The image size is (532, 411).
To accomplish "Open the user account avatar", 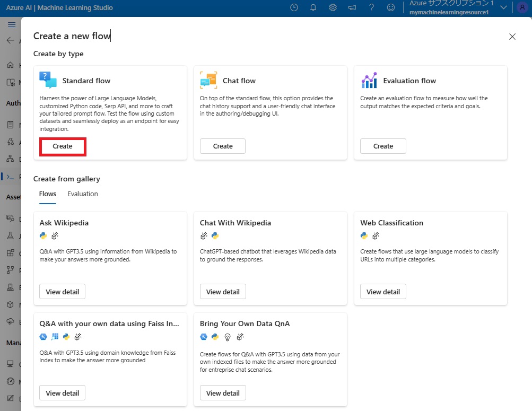I will pos(522,7).
